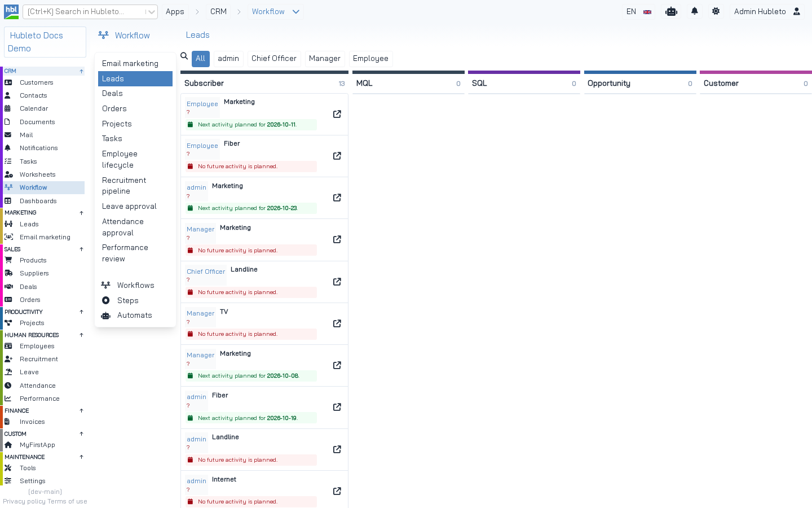Open the AI assistant robot icon in header

[671, 11]
